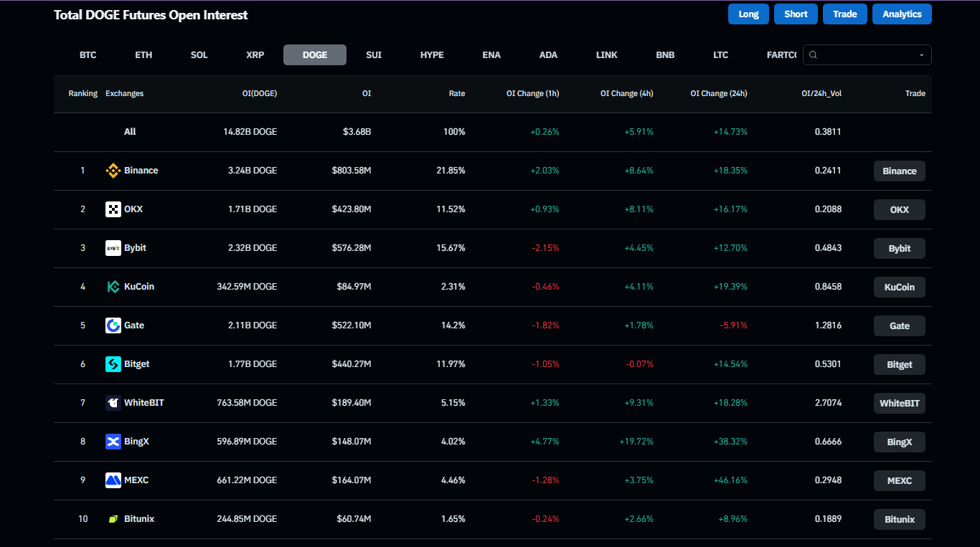
Task: Click the MEXC exchange name
Action: click(x=136, y=480)
